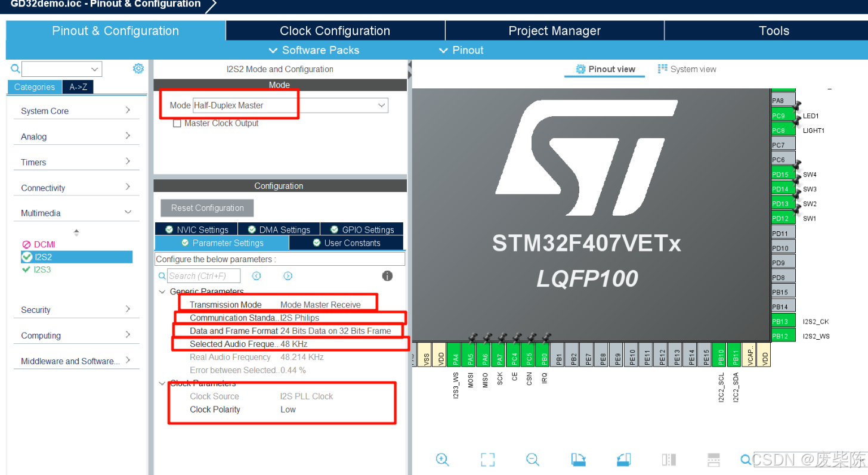Viewport: 868px width, 475px height.
Task: Click pin PD15 labeled SW4
Action: point(783,175)
